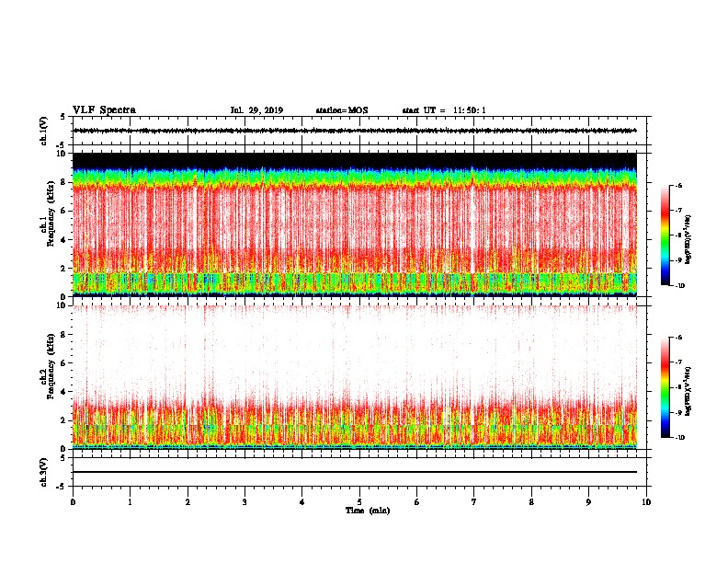Viewport: 728px width, 563px height.
Task: Click the ch.1 waveform trace strip
Action: pos(355,131)
